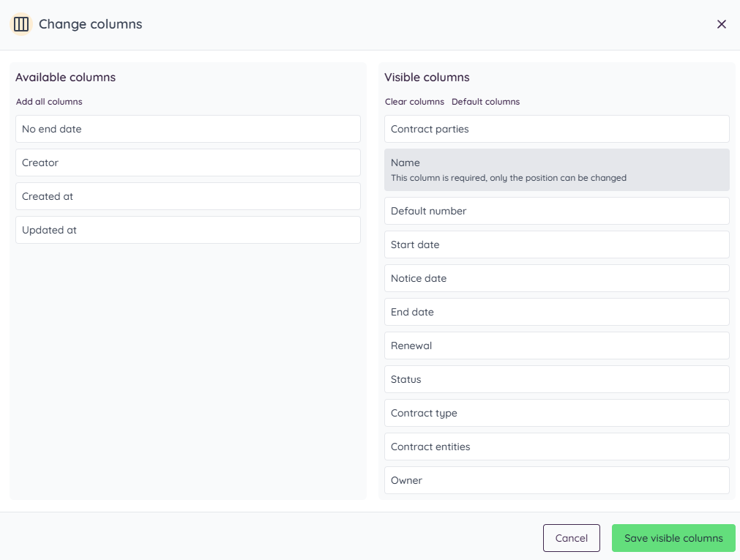Select the Notice date column
740x560 pixels.
[556, 278]
